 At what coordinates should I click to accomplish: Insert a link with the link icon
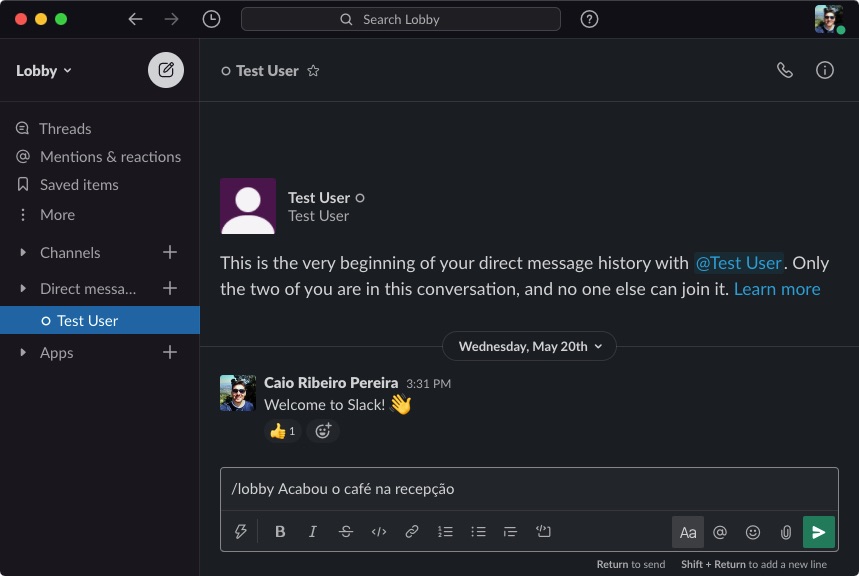(411, 532)
